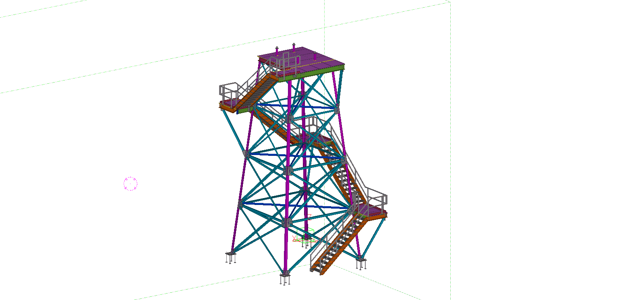The image size is (644, 300).
Task: Select the front-center magenta tower column
Action: (288, 173)
